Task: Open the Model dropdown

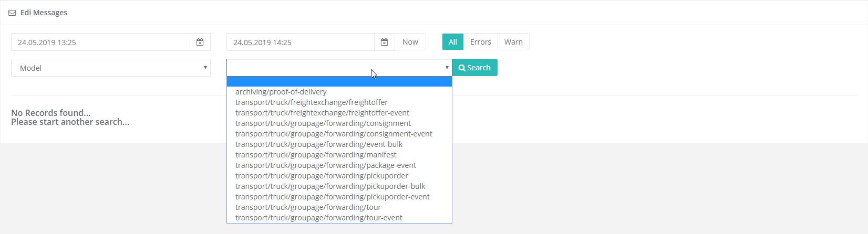Action: (110, 68)
